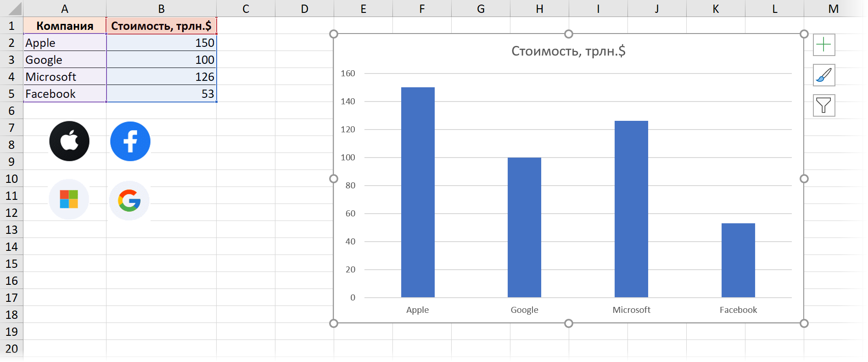Click the Facebook category axis label
Image resolution: width=868 pixels, height=362 pixels.
[x=738, y=310]
